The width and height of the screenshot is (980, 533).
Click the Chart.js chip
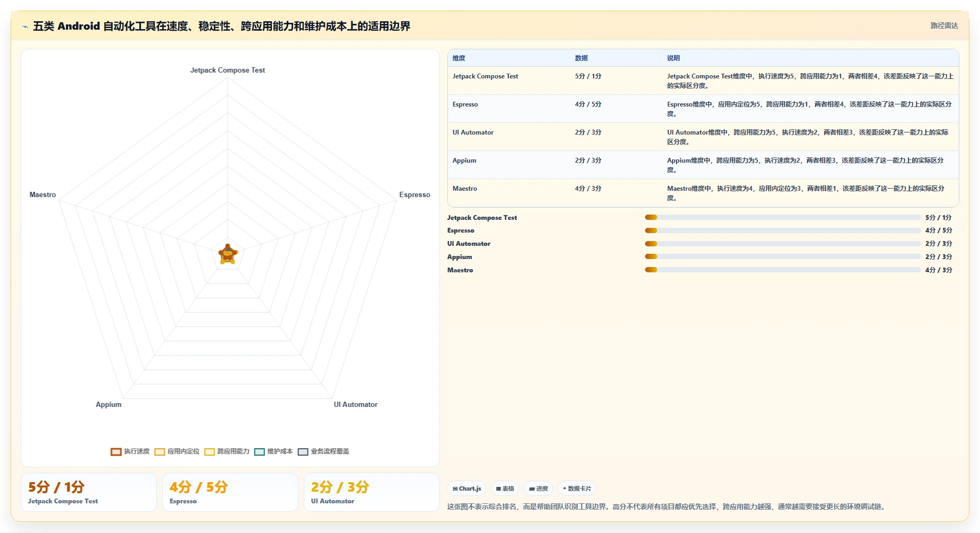pyautogui.click(x=467, y=488)
